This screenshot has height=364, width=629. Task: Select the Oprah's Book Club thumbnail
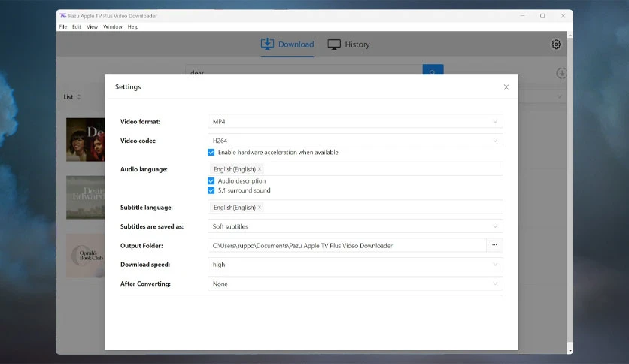(86, 256)
